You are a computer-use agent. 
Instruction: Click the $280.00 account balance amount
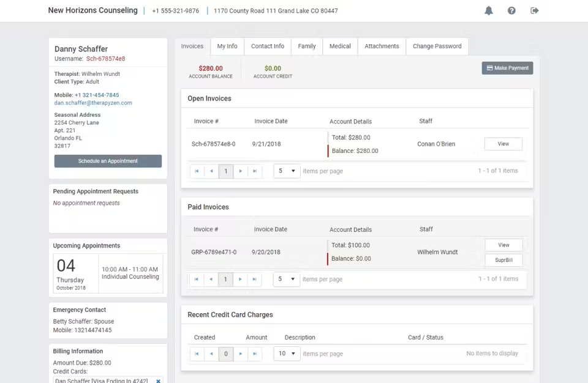211,68
